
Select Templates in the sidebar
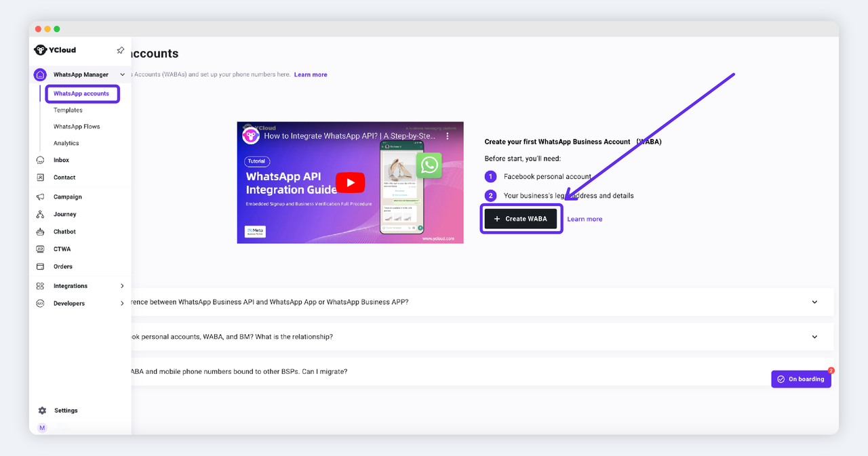[68, 110]
